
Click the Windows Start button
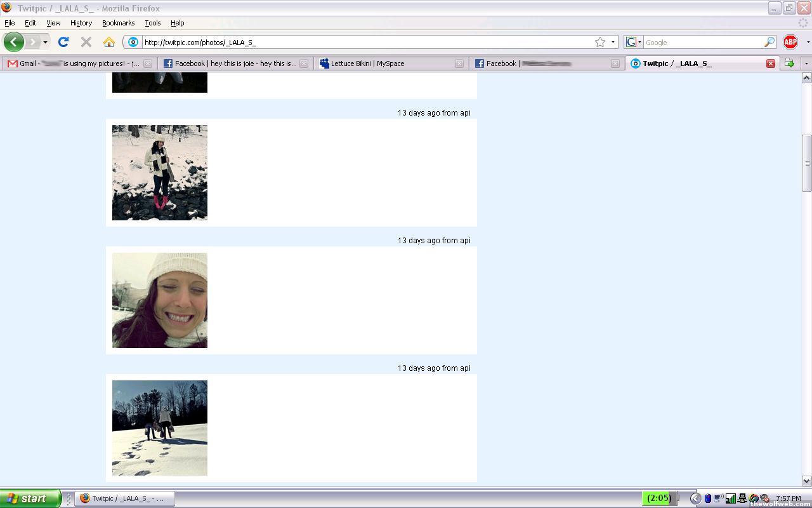click(30, 498)
